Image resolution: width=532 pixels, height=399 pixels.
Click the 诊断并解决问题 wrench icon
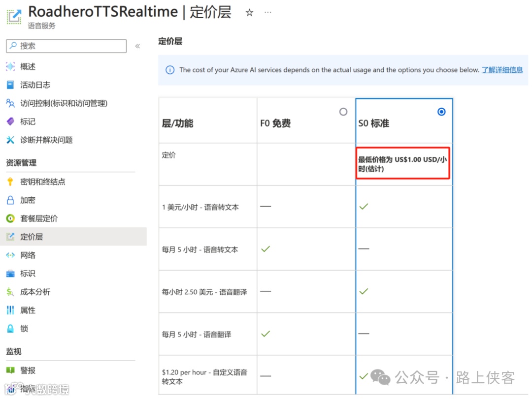pyautogui.click(x=10, y=140)
